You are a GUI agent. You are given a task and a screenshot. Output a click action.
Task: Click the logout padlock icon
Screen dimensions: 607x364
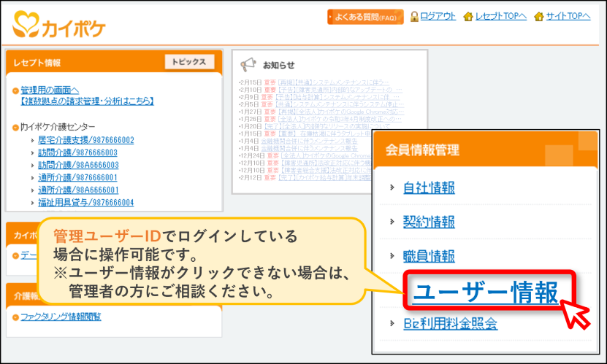[x=414, y=17]
